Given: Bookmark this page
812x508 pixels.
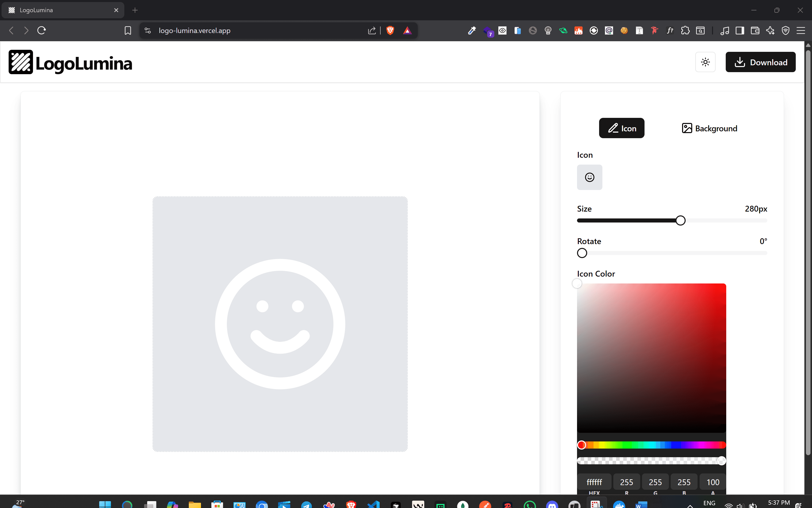Looking at the screenshot, I should point(128,30).
